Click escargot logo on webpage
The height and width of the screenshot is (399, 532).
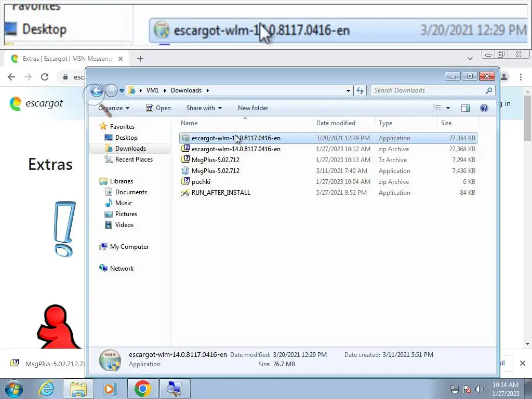(36, 103)
